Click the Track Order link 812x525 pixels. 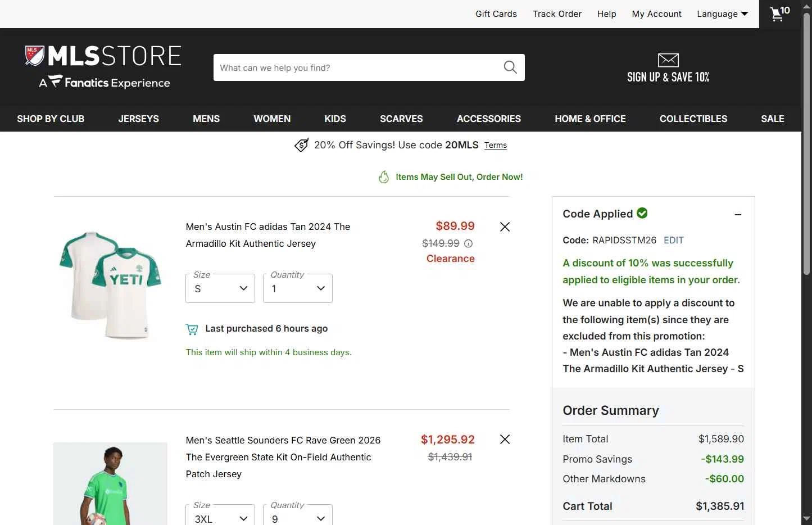click(x=557, y=14)
